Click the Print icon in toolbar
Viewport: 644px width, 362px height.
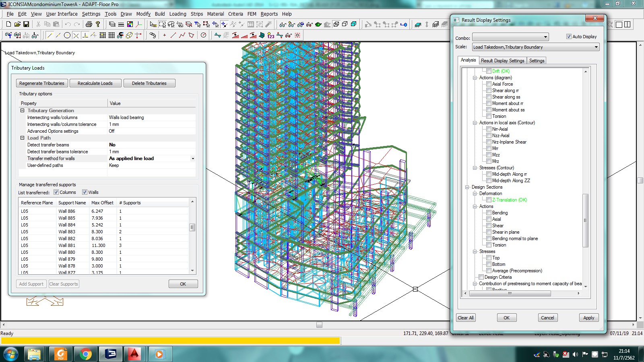(x=89, y=25)
